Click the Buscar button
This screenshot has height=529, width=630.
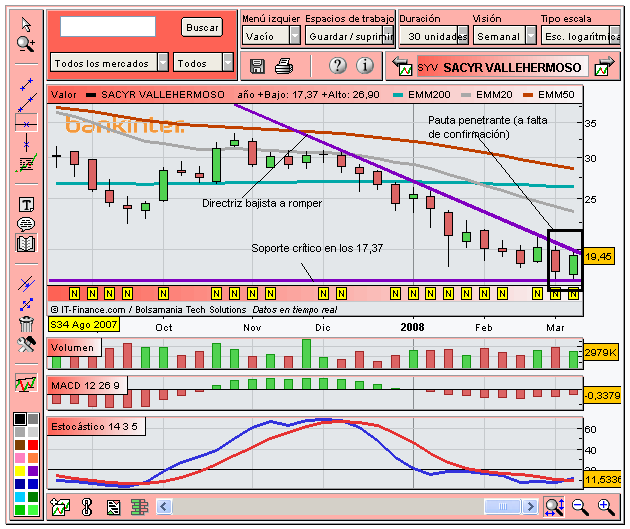click(x=202, y=27)
